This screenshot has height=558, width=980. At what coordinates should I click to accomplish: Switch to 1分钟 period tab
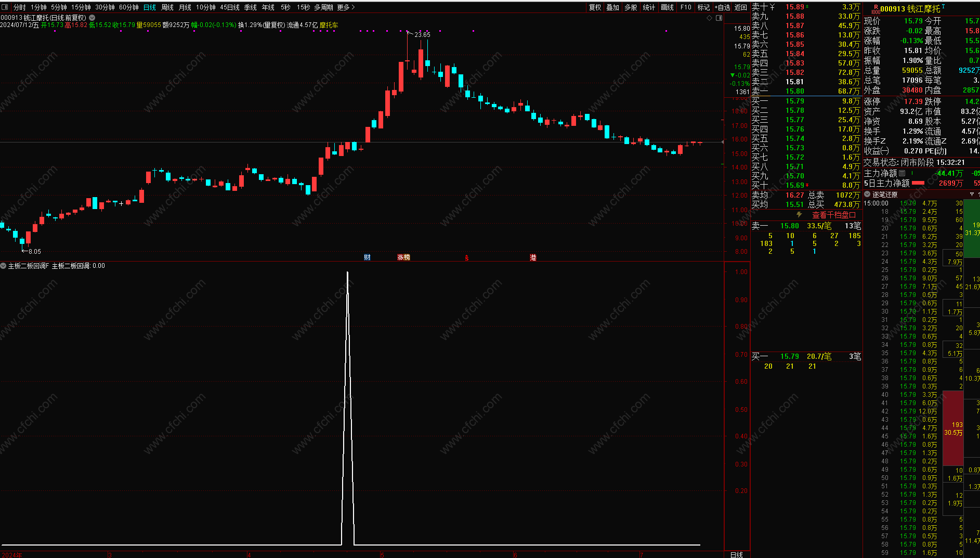pyautogui.click(x=38, y=7)
